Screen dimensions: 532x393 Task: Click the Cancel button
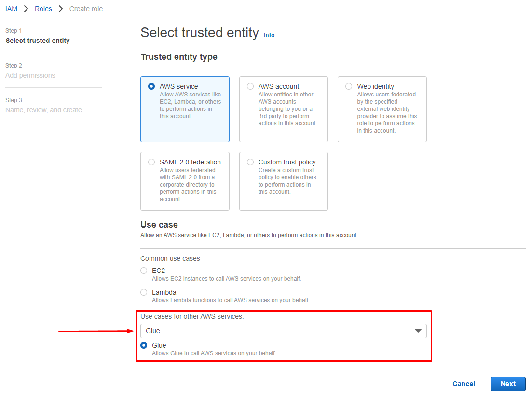pyautogui.click(x=464, y=384)
